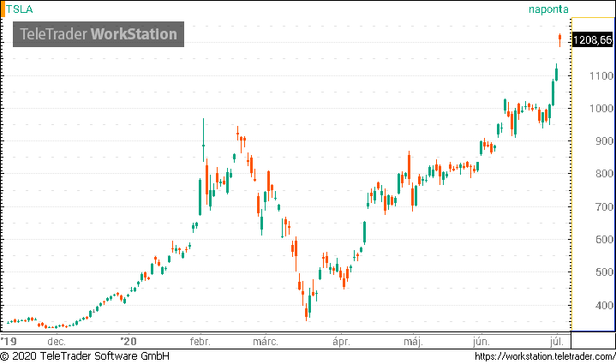The width and height of the screenshot is (616, 364).
Task: Click the 600 price axis label
Action: [x=604, y=239]
